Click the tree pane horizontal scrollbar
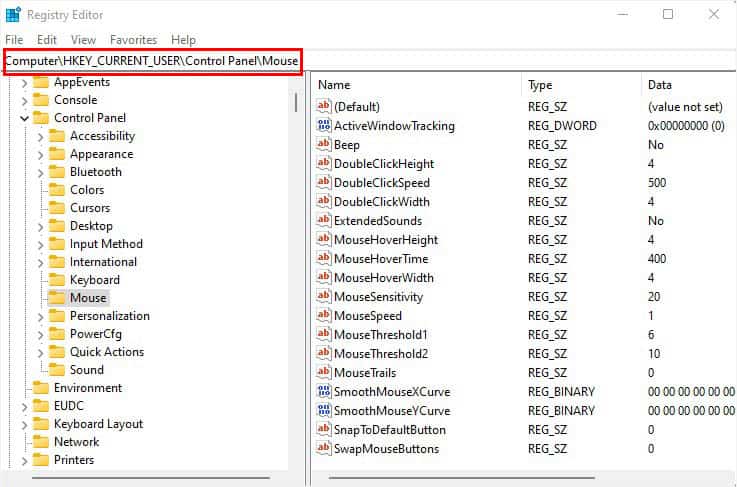737x487 pixels. coord(150,478)
